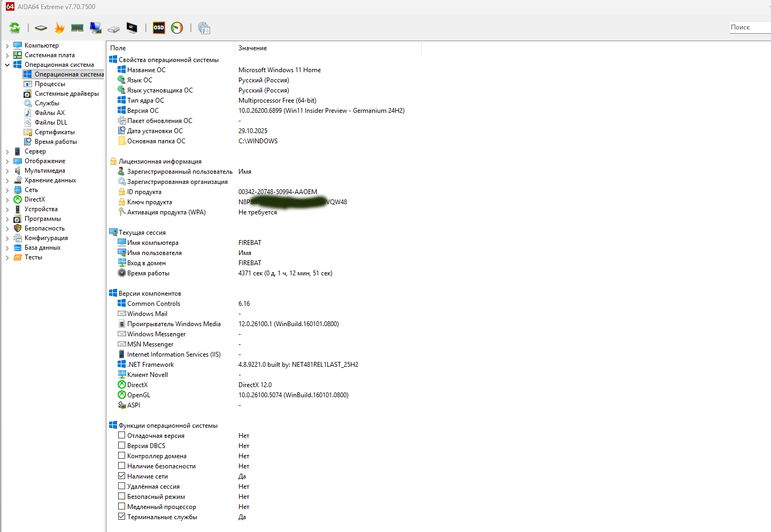Select the Версия ОС field row
The width and height of the screenshot is (771, 532).
click(x=264, y=111)
